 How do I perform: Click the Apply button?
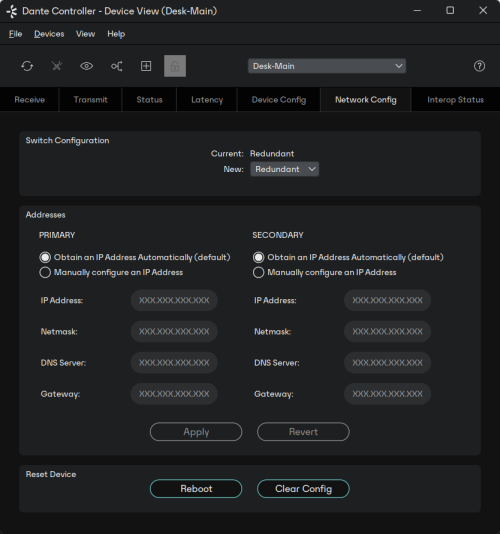tap(196, 432)
